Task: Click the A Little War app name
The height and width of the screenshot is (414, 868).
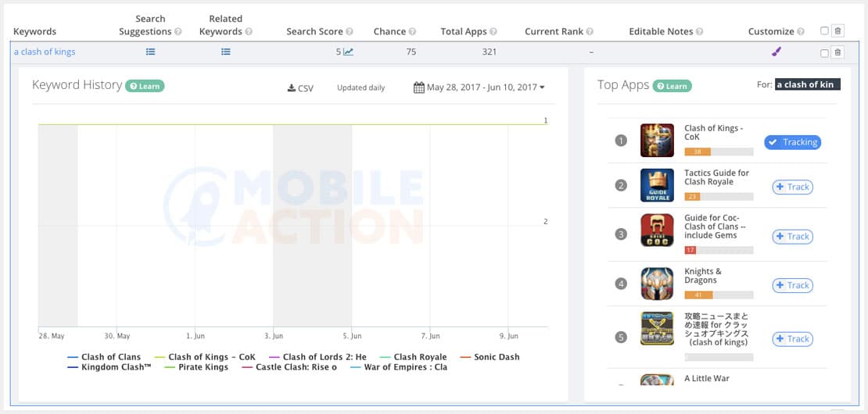Action: (707, 379)
